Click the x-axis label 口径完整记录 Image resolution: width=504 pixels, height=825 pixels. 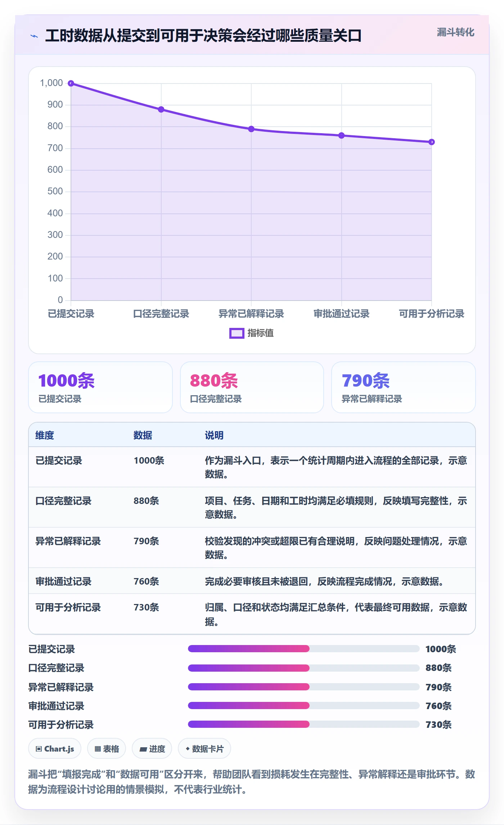click(161, 314)
